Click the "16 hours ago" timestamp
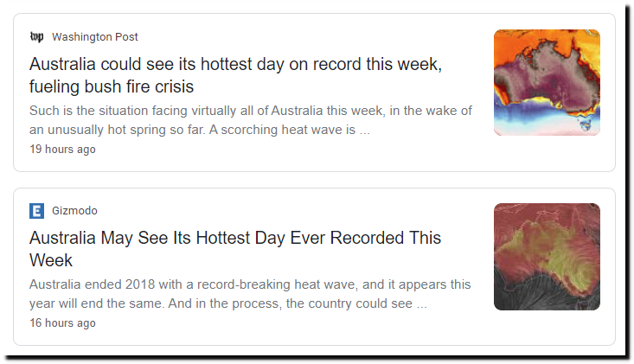The width and height of the screenshot is (634, 364). pos(62,322)
